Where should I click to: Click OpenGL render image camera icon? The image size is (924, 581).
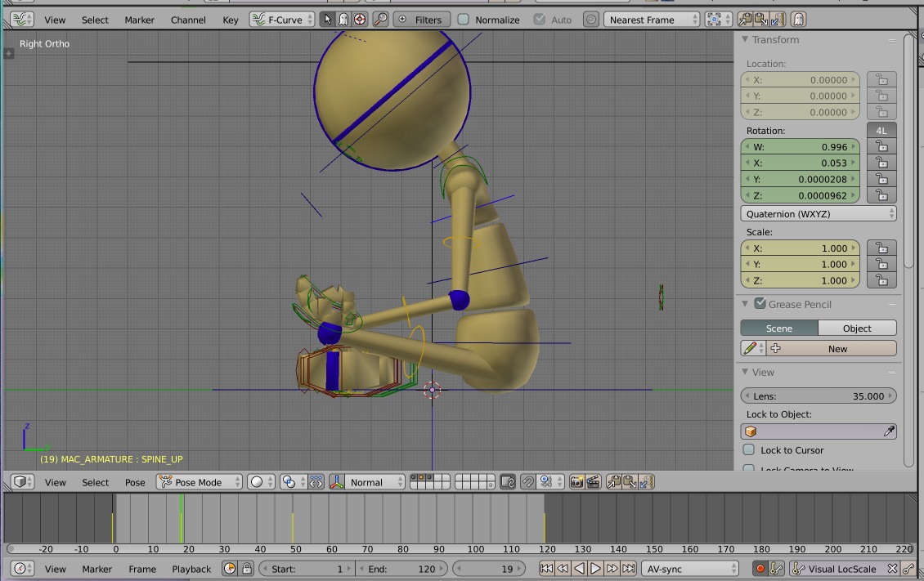577,482
